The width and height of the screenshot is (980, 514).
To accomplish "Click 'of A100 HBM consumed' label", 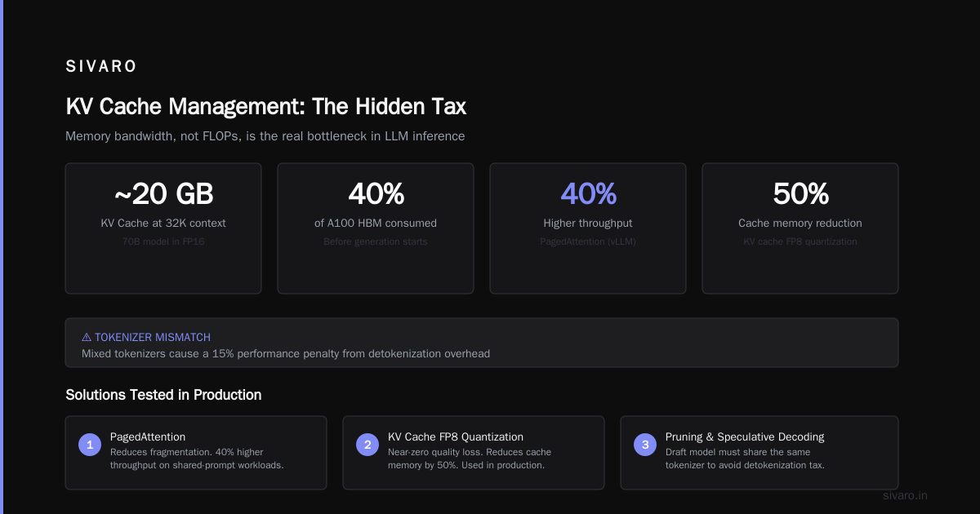I will [376, 223].
